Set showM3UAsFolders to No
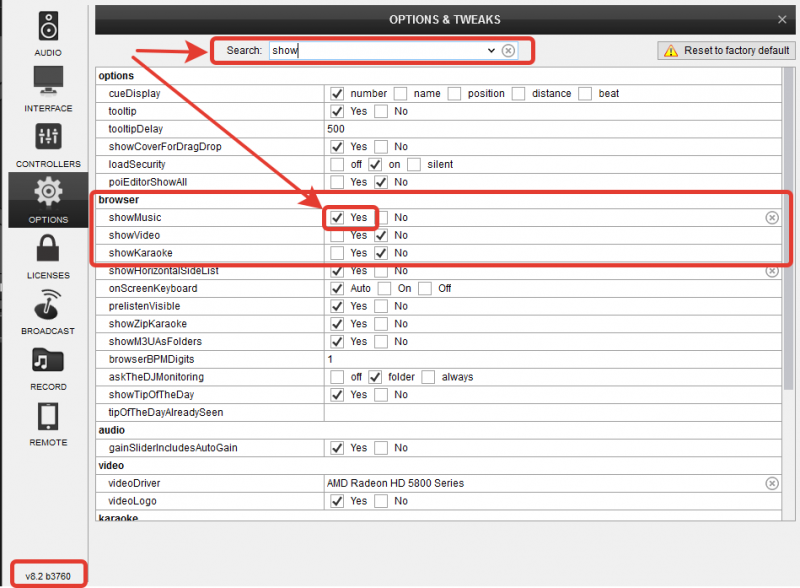 click(x=381, y=341)
